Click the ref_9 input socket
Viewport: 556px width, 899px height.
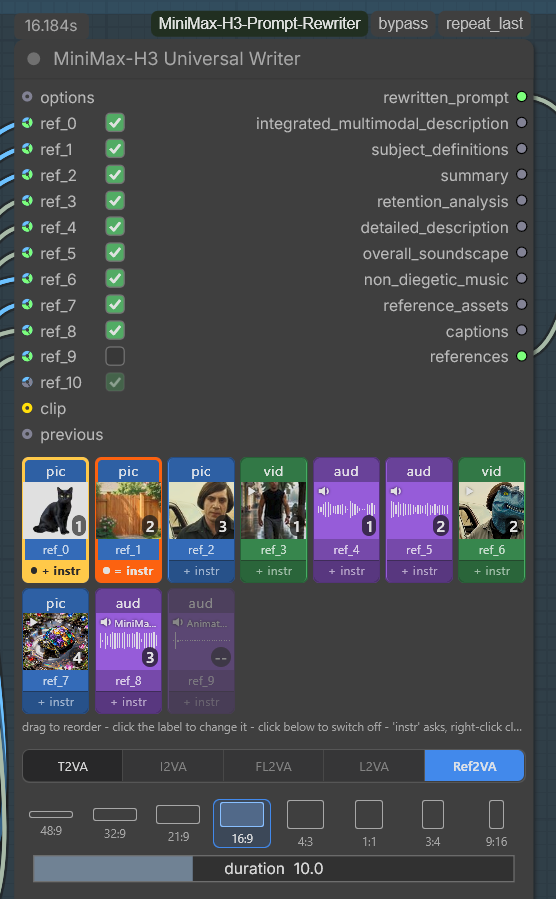click(27, 356)
